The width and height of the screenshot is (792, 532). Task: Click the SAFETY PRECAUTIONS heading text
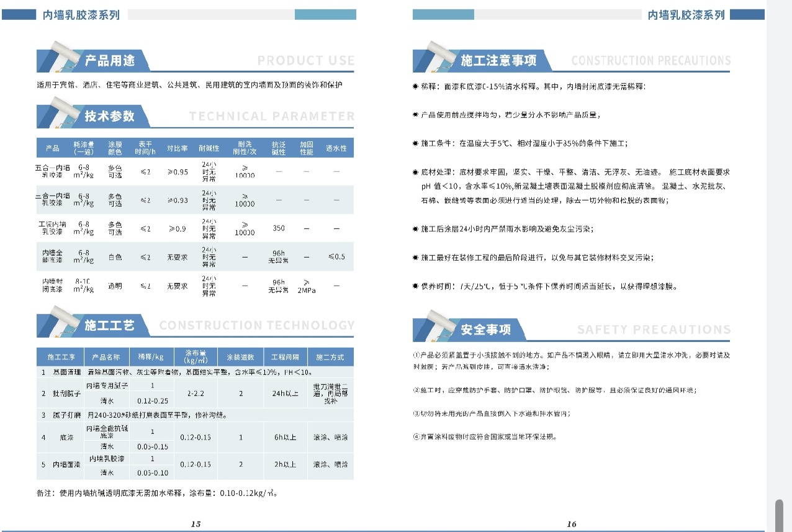654,330
